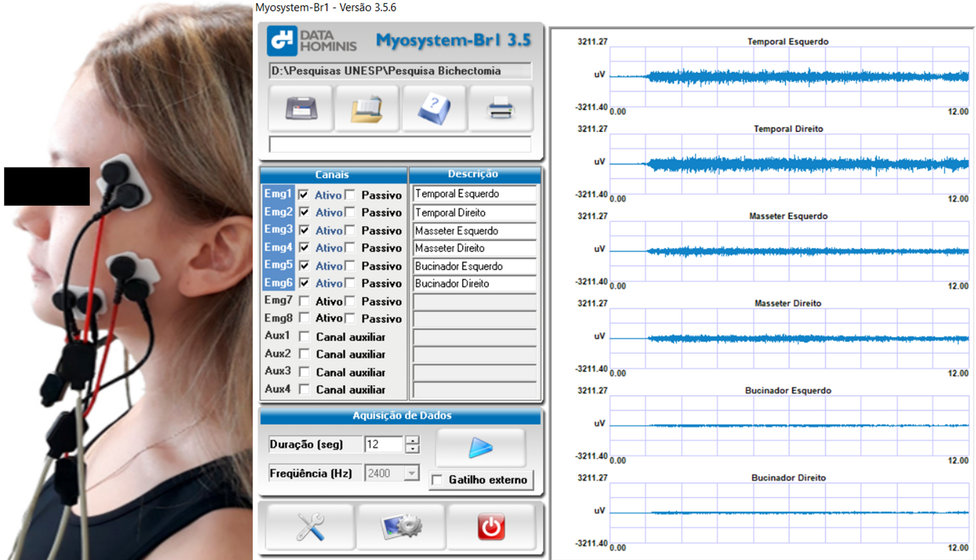
Task: Click the Bucinador Direito signal graph
Action: [x=789, y=513]
